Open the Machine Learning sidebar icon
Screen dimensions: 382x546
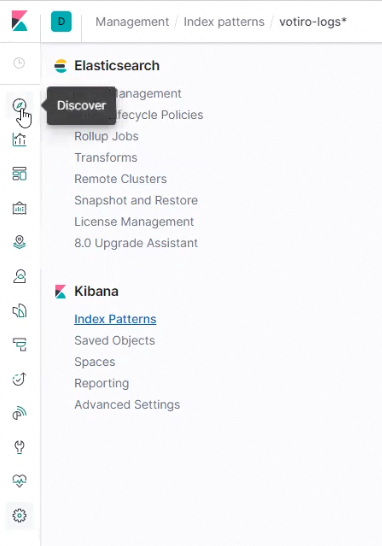20,276
